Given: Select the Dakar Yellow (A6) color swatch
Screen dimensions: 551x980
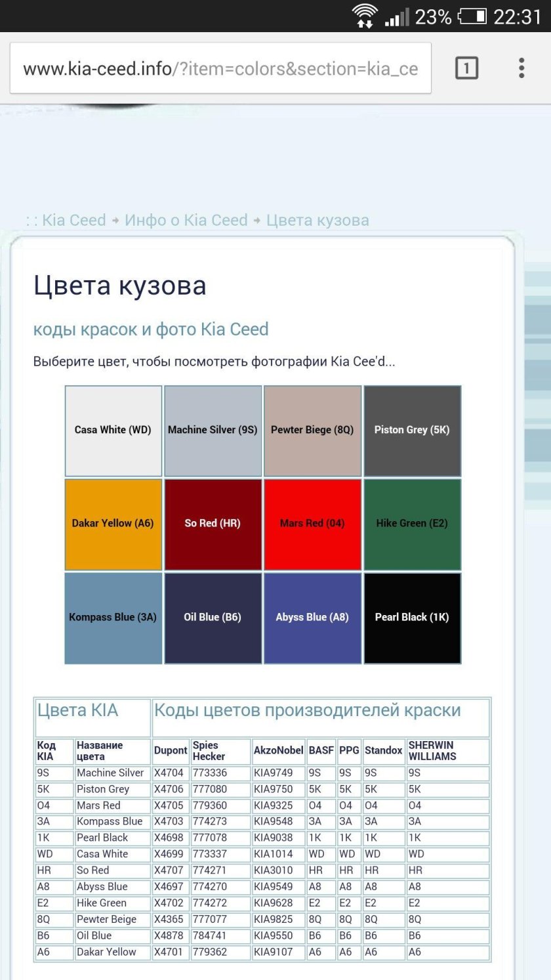Looking at the screenshot, I should (112, 523).
